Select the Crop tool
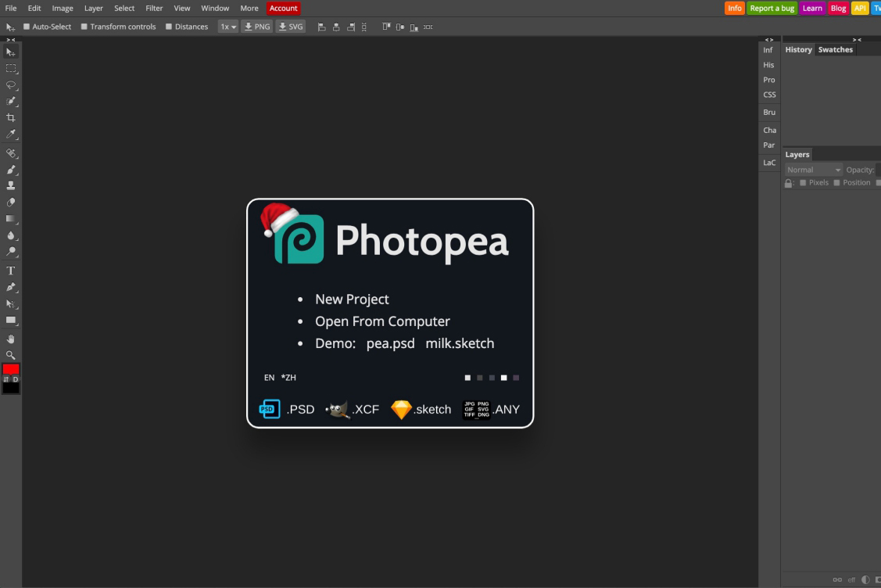 pyautogui.click(x=11, y=117)
